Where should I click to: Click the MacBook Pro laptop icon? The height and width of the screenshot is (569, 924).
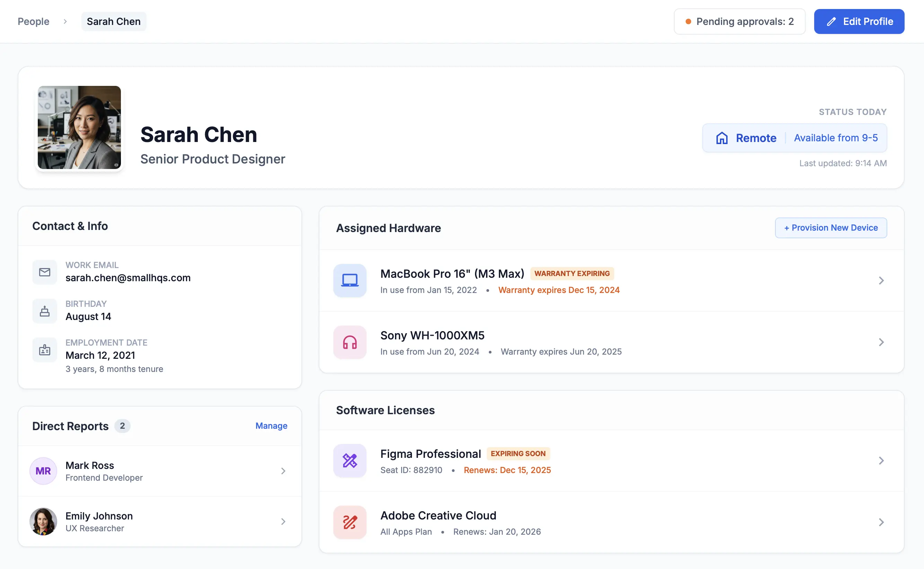(349, 281)
